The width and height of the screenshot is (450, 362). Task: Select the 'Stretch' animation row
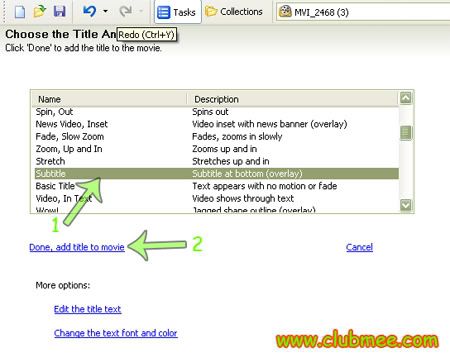point(217,161)
